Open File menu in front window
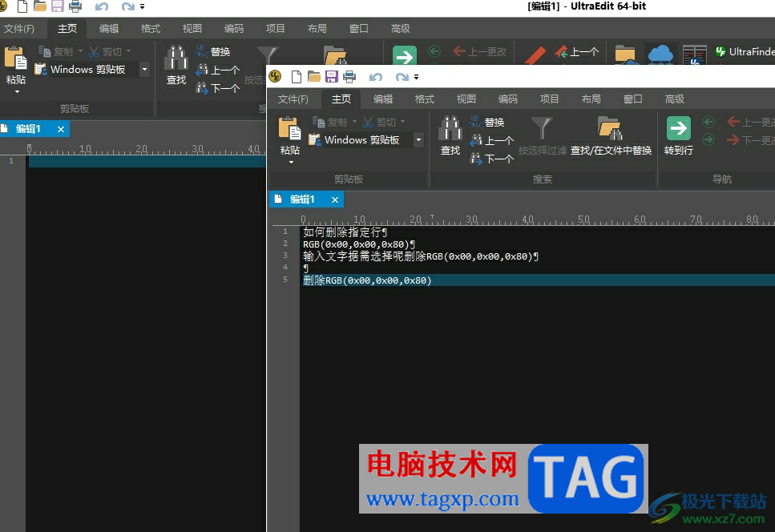The width and height of the screenshot is (775, 532). pyautogui.click(x=293, y=99)
